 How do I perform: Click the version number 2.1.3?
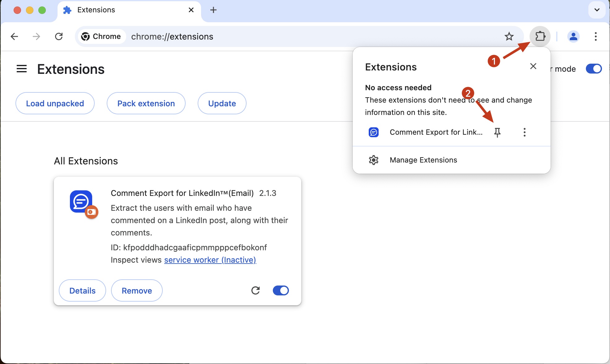[268, 193]
